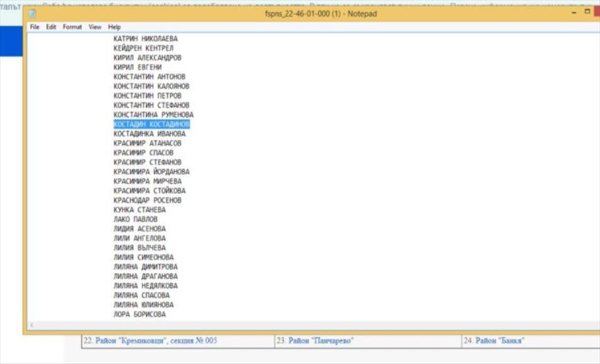Image resolution: width=600 pixels, height=364 pixels.
Task: Click the line ЛОРА БОРИСОВА
Action: 139,314
